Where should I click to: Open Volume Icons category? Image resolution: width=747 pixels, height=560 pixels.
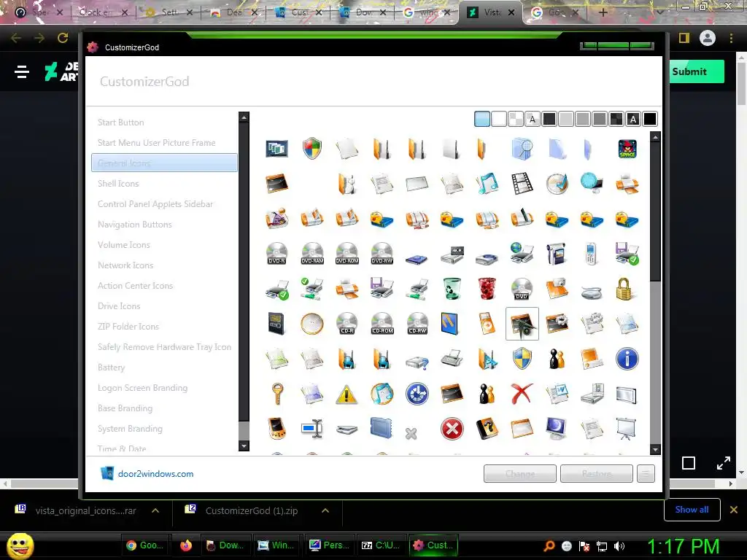tap(123, 245)
